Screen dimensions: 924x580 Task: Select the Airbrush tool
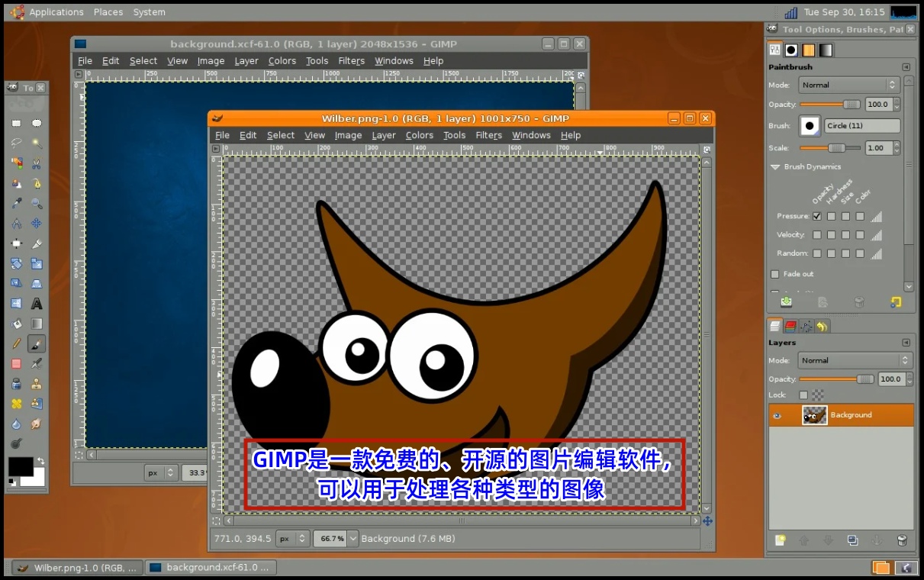click(37, 364)
